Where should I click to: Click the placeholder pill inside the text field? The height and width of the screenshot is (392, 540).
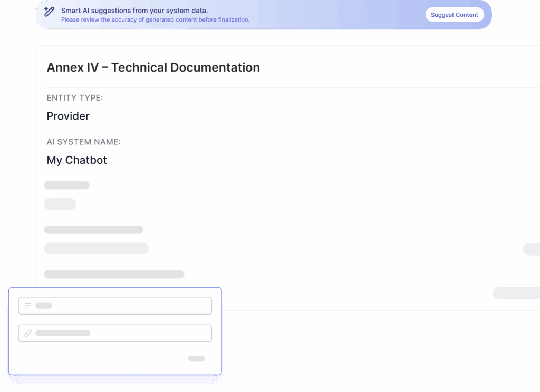[44, 306]
